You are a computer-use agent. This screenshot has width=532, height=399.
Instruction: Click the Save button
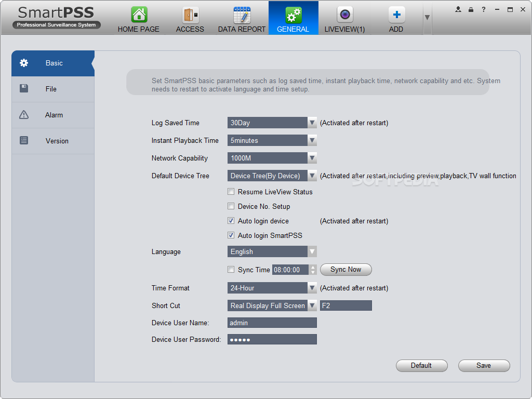pos(484,365)
